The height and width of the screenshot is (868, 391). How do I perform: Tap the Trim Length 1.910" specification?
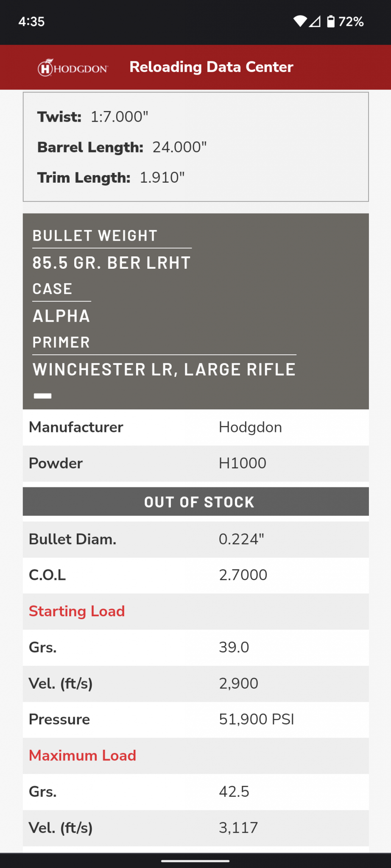(x=111, y=178)
